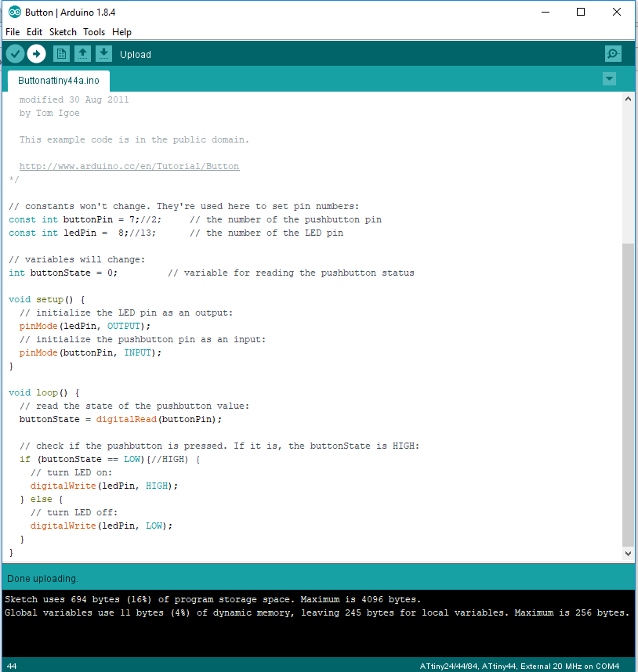Click 'digitalWrite(ledPin, HIGH);' line

point(103,486)
